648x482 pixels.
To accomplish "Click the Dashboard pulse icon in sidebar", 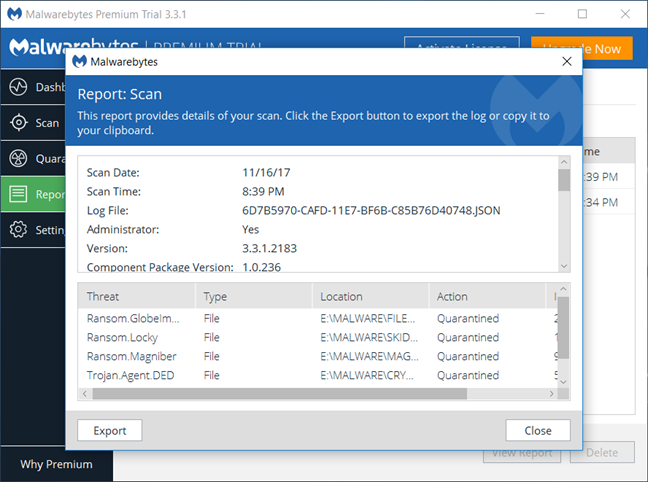I will pos(18,87).
